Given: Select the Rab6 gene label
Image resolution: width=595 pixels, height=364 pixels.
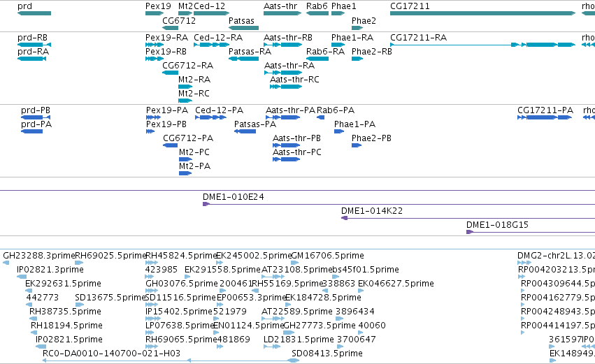Looking at the screenshot, I should [x=317, y=6].
